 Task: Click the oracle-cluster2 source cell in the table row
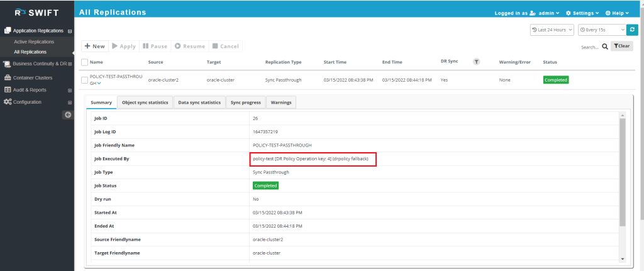(x=163, y=80)
